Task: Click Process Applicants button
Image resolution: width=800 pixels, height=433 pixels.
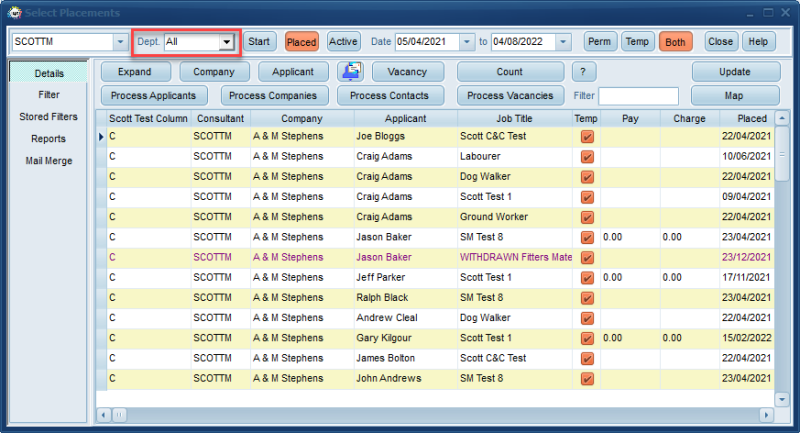Action: [154, 95]
